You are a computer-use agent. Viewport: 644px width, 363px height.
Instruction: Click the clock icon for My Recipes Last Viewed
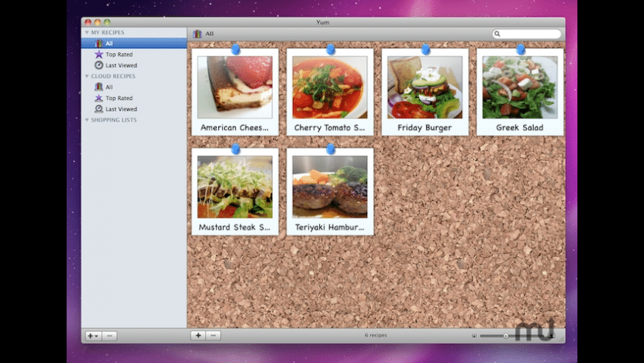point(98,65)
